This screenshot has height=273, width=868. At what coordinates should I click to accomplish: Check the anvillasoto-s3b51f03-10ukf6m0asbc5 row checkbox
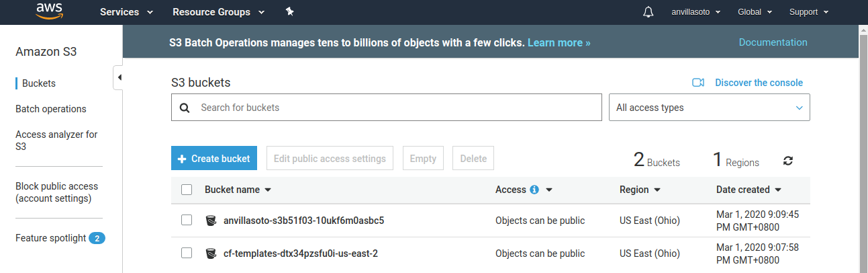coord(187,220)
